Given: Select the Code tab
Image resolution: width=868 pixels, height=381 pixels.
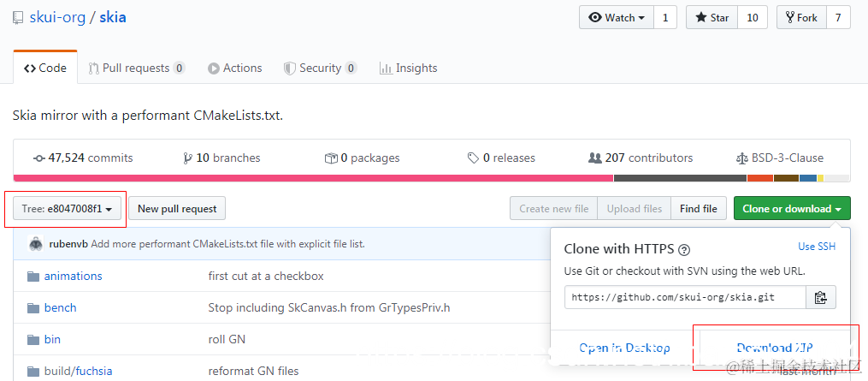Looking at the screenshot, I should 45,68.
